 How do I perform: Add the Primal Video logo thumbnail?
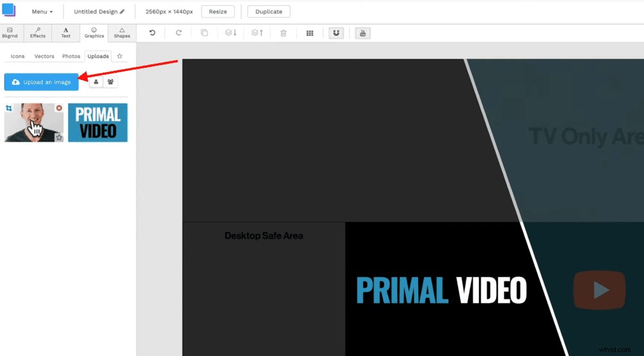pos(98,122)
